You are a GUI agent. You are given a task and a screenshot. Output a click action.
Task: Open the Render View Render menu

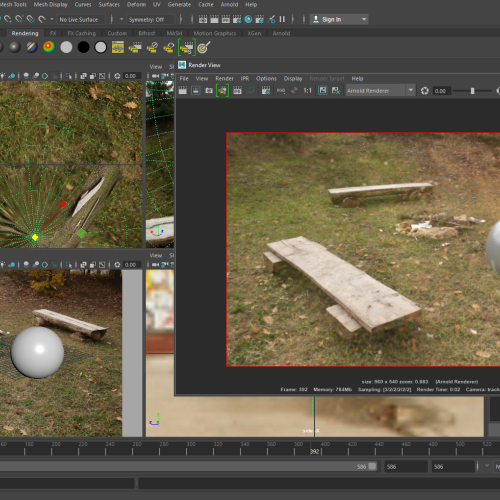pos(224,79)
